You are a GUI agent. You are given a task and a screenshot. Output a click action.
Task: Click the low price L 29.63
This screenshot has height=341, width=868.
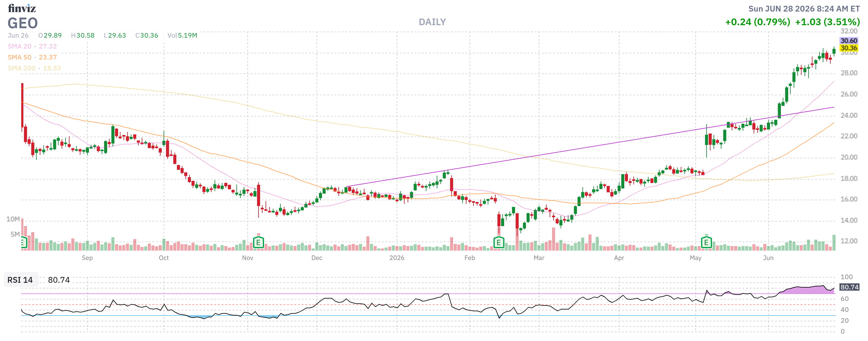tap(115, 35)
